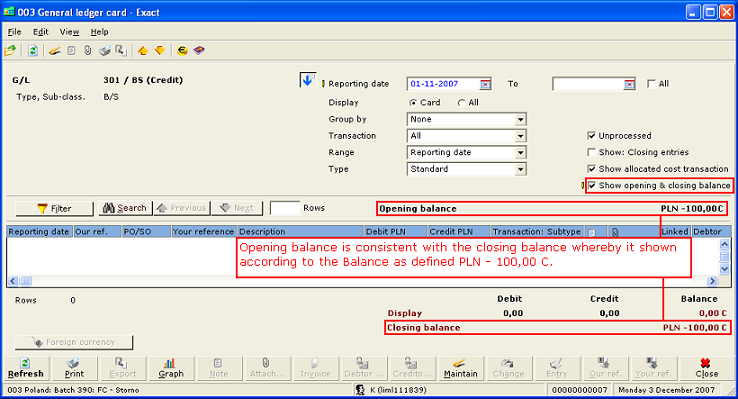Click the green refresh icon in top toolbar

[x=32, y=50]
